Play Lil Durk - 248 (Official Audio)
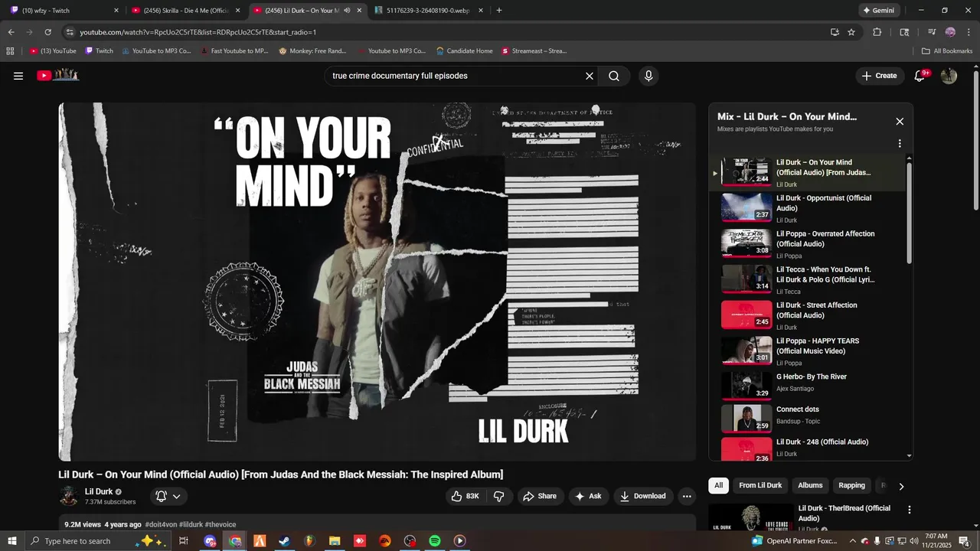The width and height of the screenshot is (980, 551). coord(808,448)
